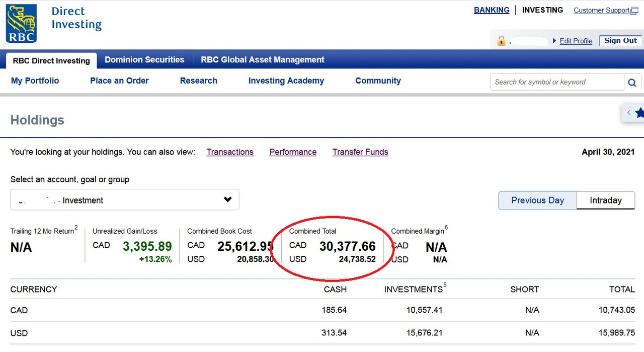Open the Community menu
Image resolution: width=644 pixels, height=352 pixels.
[x=378, y=81]
